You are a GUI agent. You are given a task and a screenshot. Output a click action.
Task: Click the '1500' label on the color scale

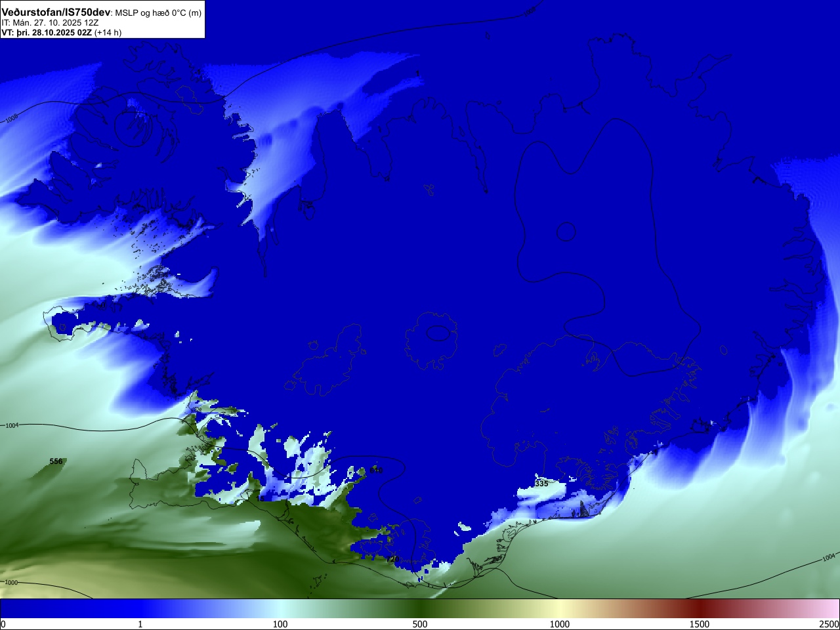tap(700, 624)
